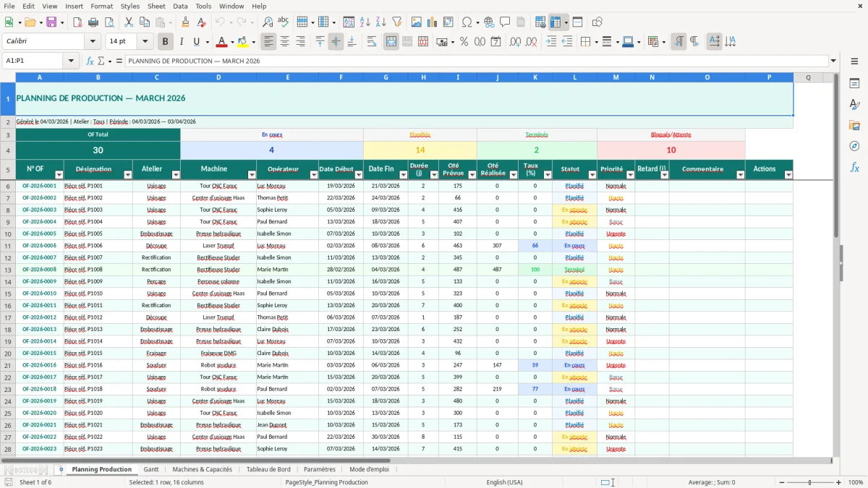Select row header 13
Image resolution: width=868 pixels, height=488 pixels.
pyautogui.click(x=8, y=270)
